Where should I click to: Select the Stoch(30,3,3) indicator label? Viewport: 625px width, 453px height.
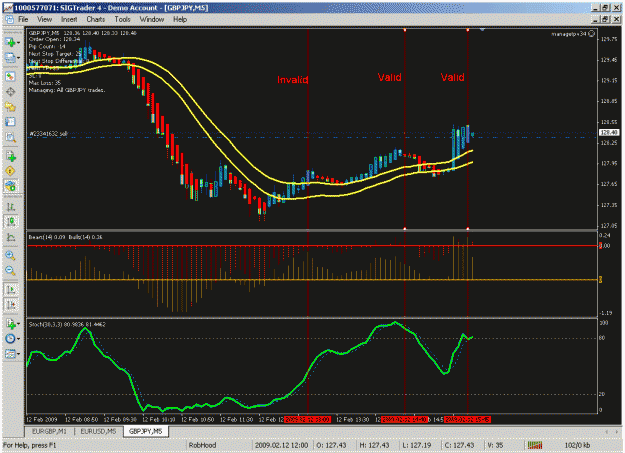point(67,325)
